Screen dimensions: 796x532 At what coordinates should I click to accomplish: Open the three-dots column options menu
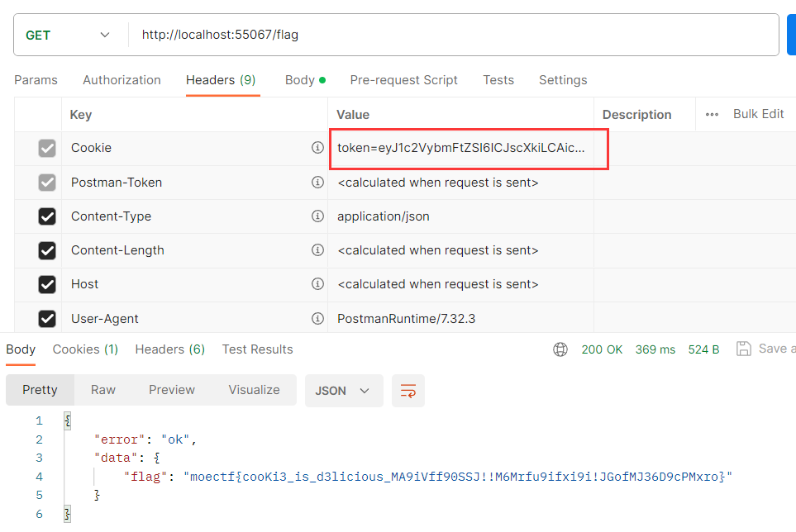pyautogui.click(x=712, y=115)
